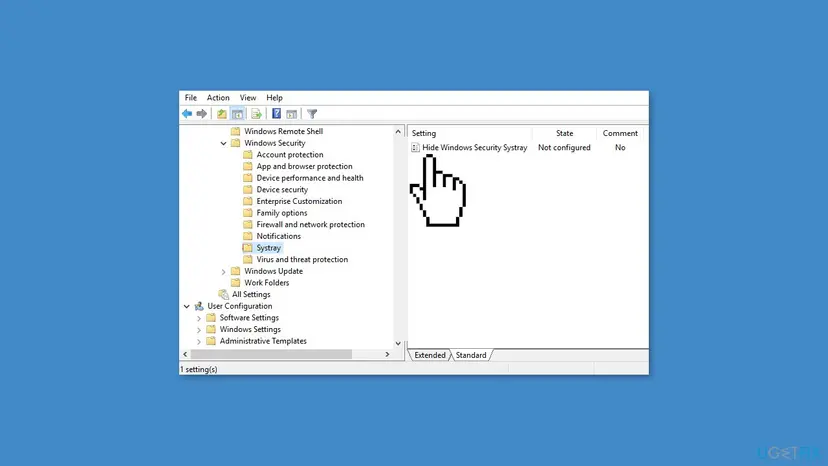Open the Help toolbar icon
This screenshot has width=828, height=466.
pos(276,114)
